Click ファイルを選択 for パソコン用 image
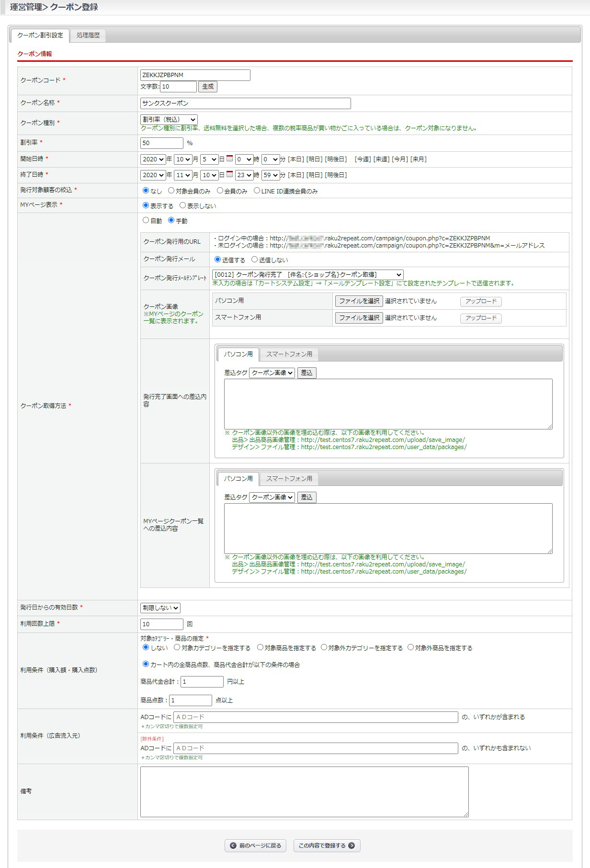The height and width of the screenshot is (868, 590). pyautogui.click(x=359, y=301)
